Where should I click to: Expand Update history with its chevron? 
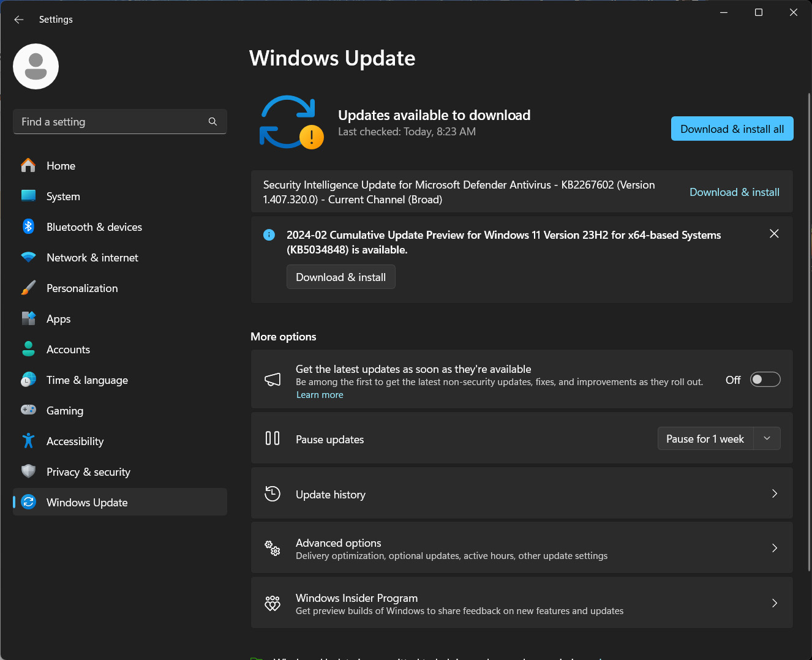click(774, 493)
